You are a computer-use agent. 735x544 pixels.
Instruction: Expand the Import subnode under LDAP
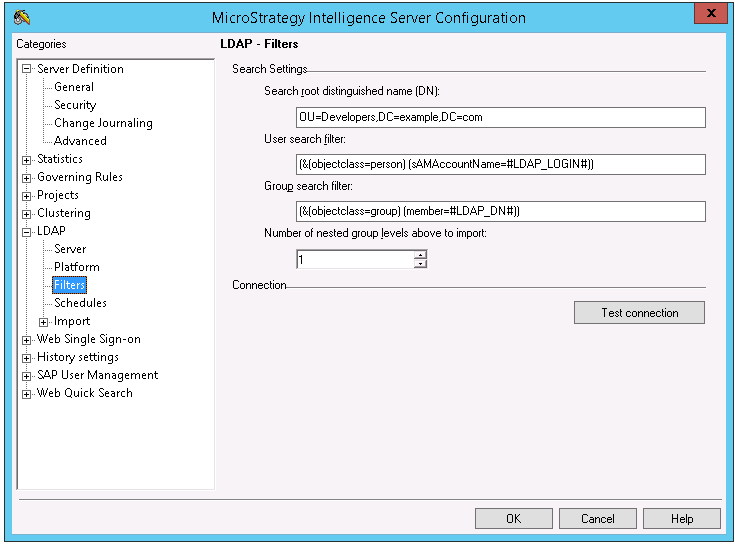pos(44,321)
